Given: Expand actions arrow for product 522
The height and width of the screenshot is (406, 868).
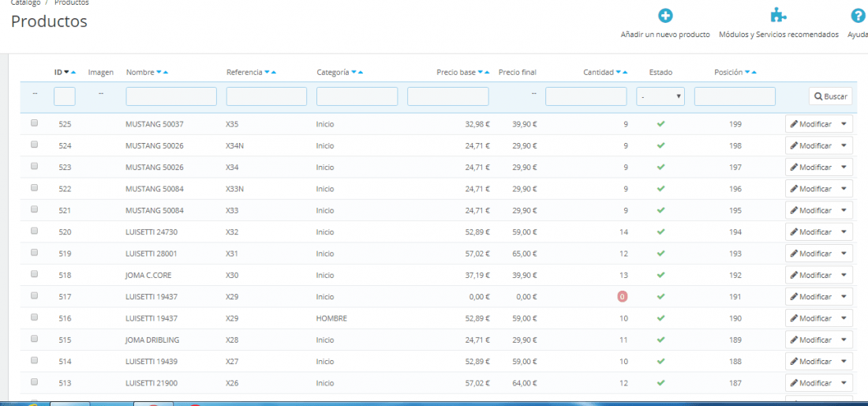Looking at the screenshot, I should click(x=844, y=189).
